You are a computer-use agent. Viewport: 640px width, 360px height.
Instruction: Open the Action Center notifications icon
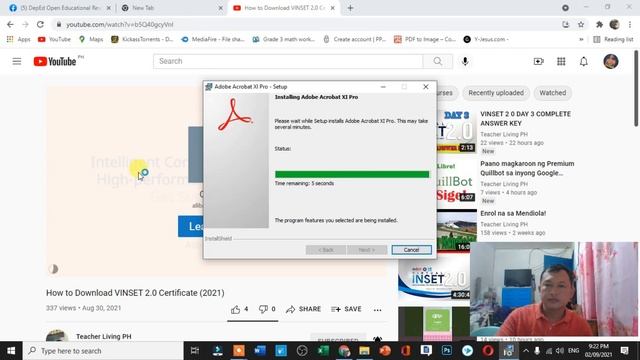(x=624, y=351)
